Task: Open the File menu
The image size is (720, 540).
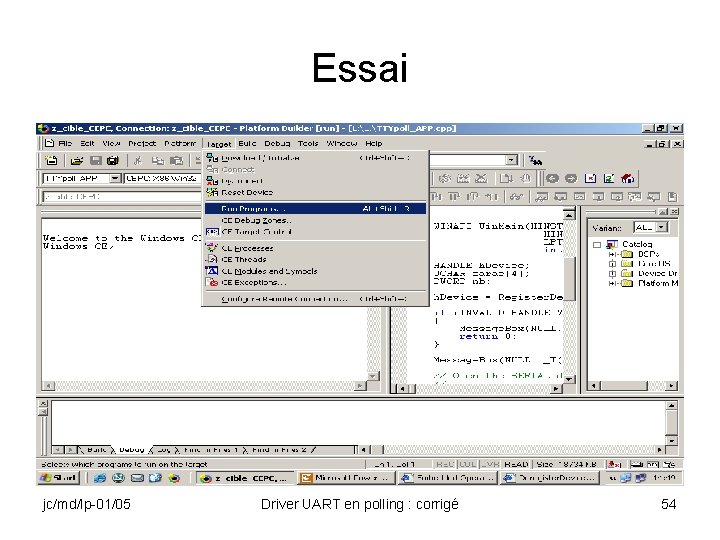Action: pos(65,143)
